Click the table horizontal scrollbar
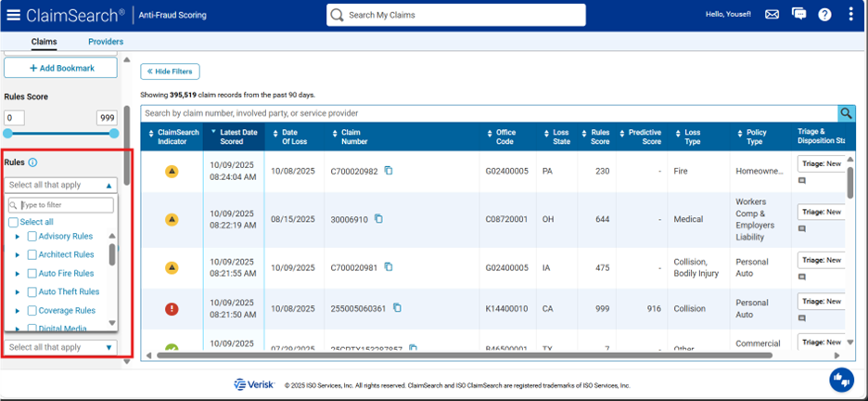The image size is (868, 401). click(x=464, y=355)
